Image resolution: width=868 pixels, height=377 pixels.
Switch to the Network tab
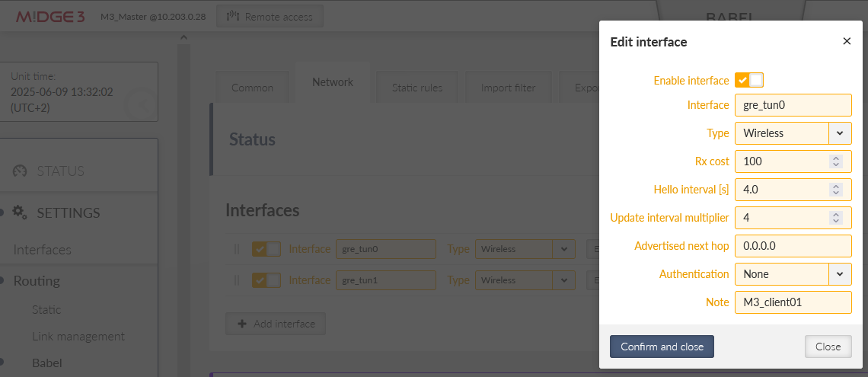click(333, 82)
